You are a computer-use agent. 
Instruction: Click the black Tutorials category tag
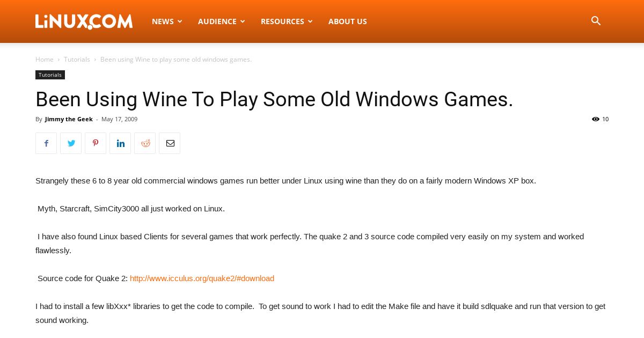[x=50, y=75]
